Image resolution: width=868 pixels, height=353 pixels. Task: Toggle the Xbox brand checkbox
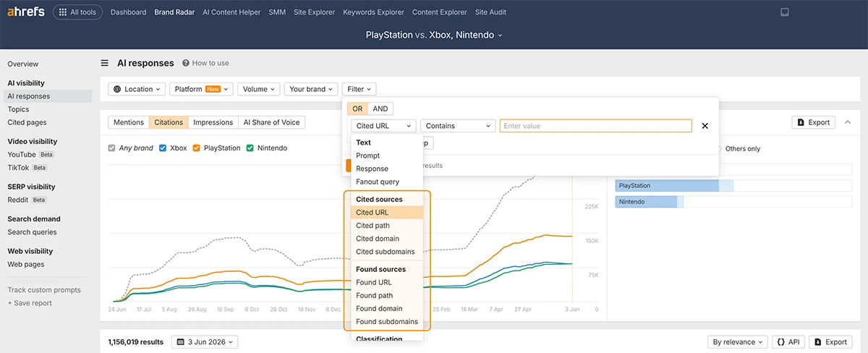coord(163,148)
